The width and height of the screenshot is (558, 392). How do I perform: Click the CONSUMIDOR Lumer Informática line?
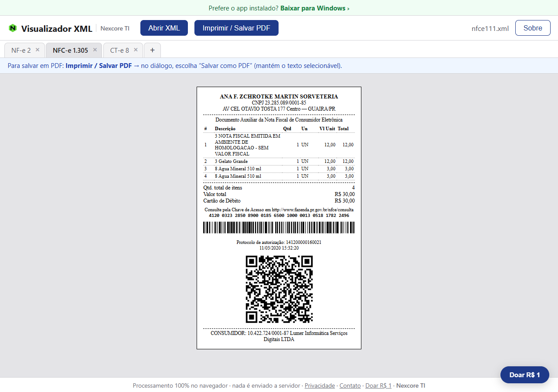(x=279, y=336)
